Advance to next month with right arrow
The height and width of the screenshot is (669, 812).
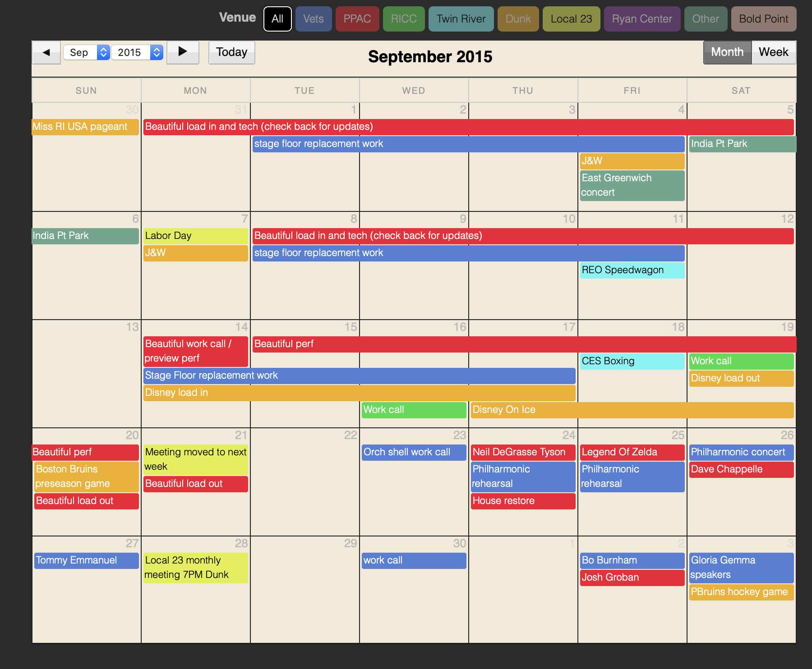point(183,52)
